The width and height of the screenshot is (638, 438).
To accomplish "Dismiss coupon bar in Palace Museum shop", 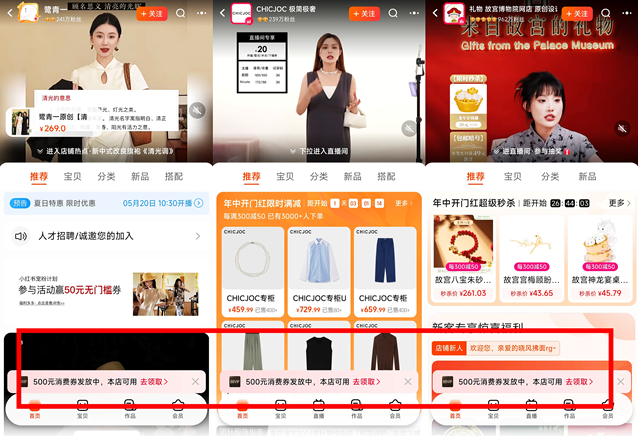I will (621, 381).
